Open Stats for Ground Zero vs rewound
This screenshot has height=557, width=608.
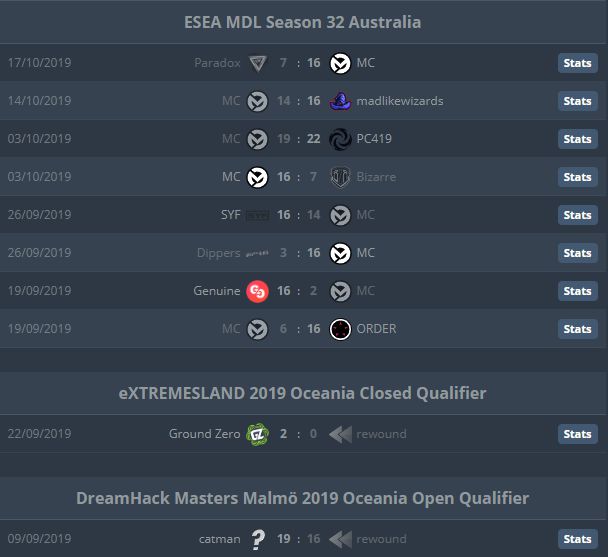pos(577,434)
